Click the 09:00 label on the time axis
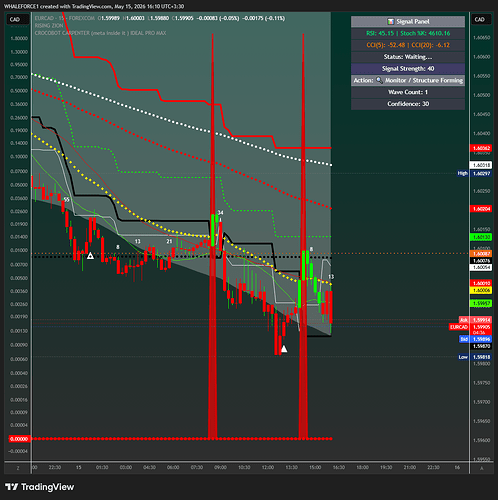 tap(220, 468)
